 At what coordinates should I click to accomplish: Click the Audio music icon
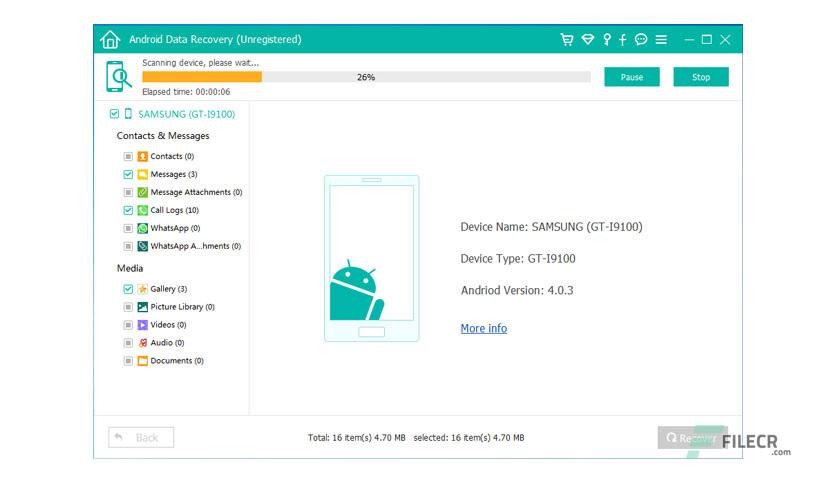tap(142, 343)
